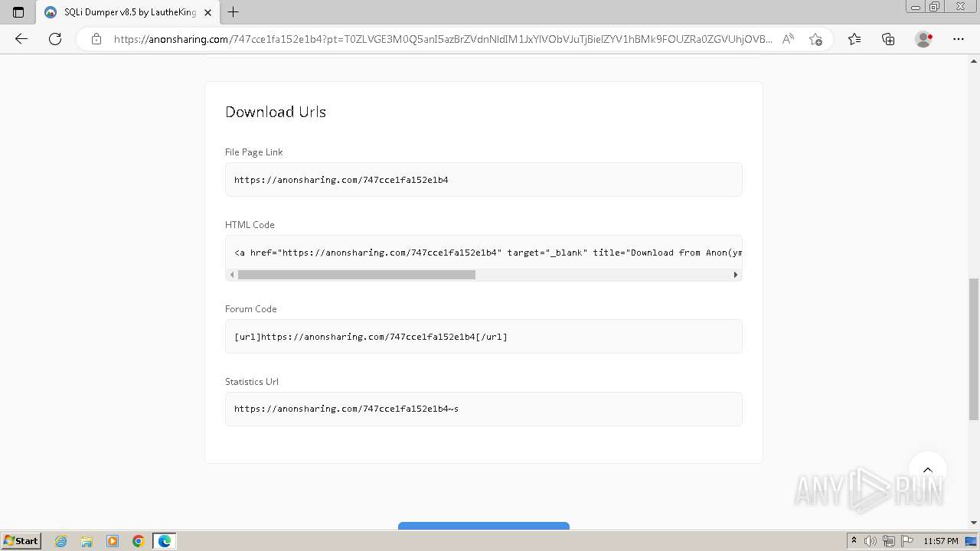Screen dimensions: 980x551
Task: Open Read Aloud feature icon
Action: 788,39
